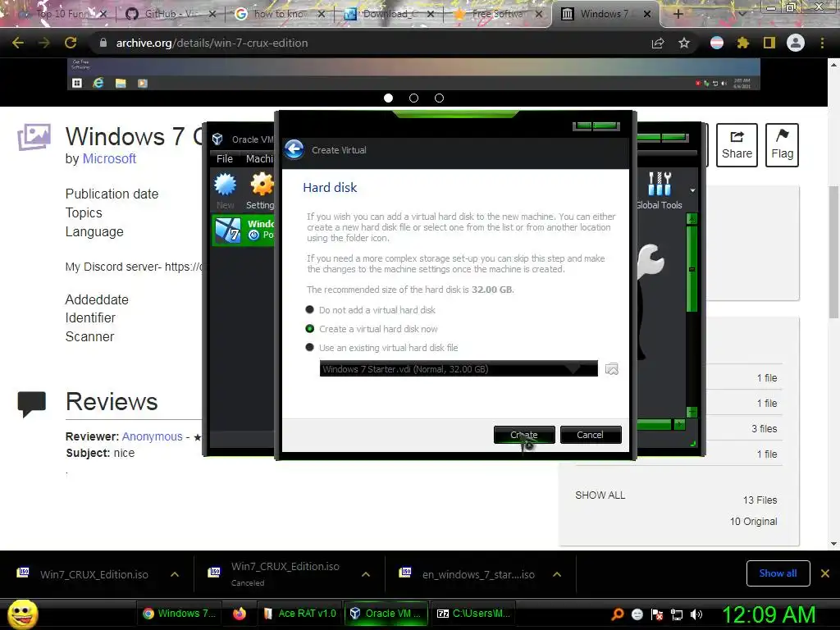Select third carousel dot on archive page
The height and width of the screenshot is (630, 840).
440,98
